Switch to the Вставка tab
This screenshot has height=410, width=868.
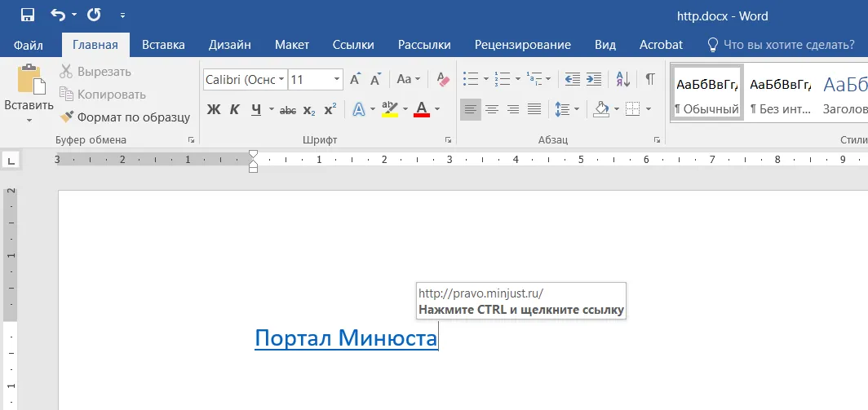pyautogui.click(x=163, y=45)
